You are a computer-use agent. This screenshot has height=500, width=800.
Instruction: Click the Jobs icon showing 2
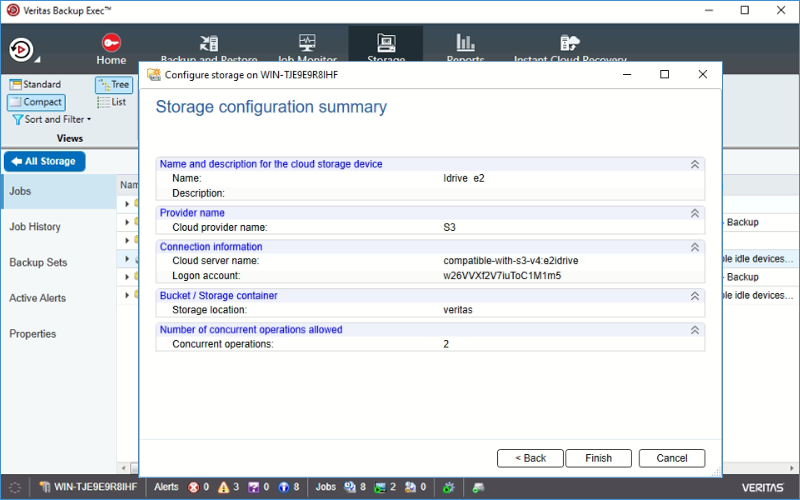[380, 487]
